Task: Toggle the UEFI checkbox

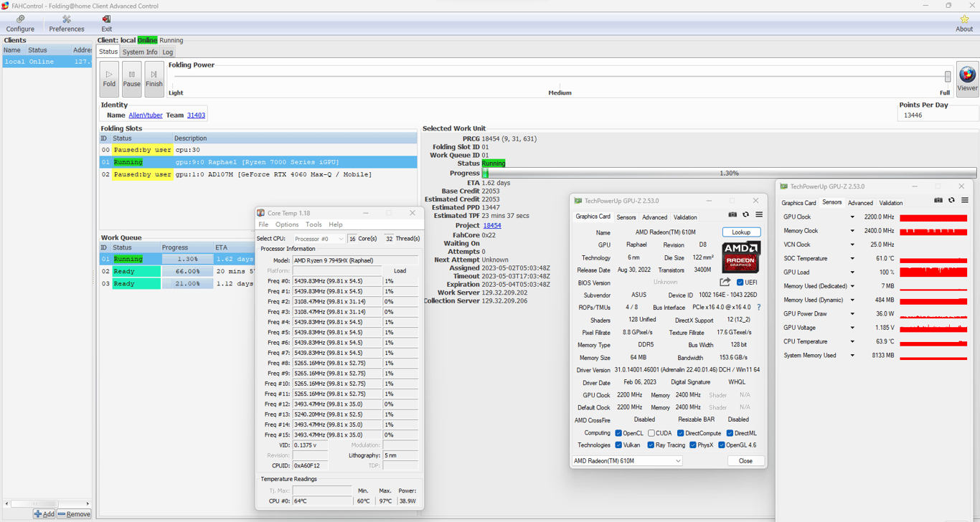Action: pos(740,283)
